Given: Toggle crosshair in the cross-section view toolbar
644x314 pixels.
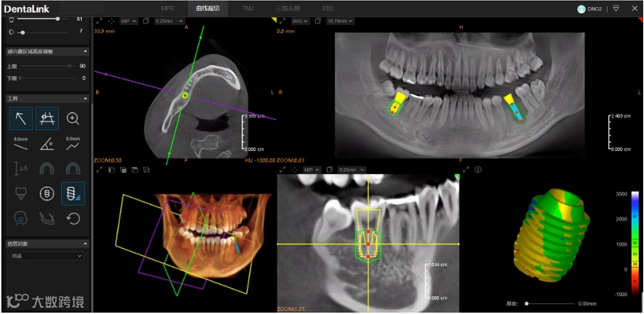Looking at the screenshot, I should 294,169.
